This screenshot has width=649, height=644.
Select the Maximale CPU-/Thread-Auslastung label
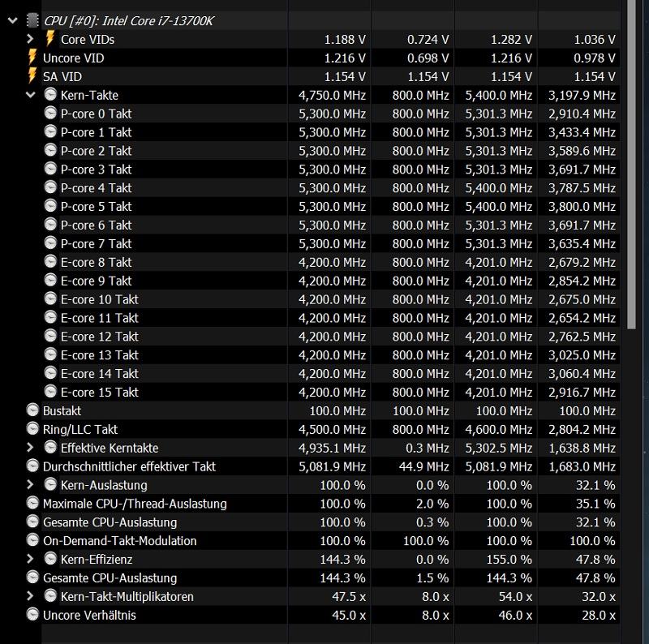click(x=135, y=504)
